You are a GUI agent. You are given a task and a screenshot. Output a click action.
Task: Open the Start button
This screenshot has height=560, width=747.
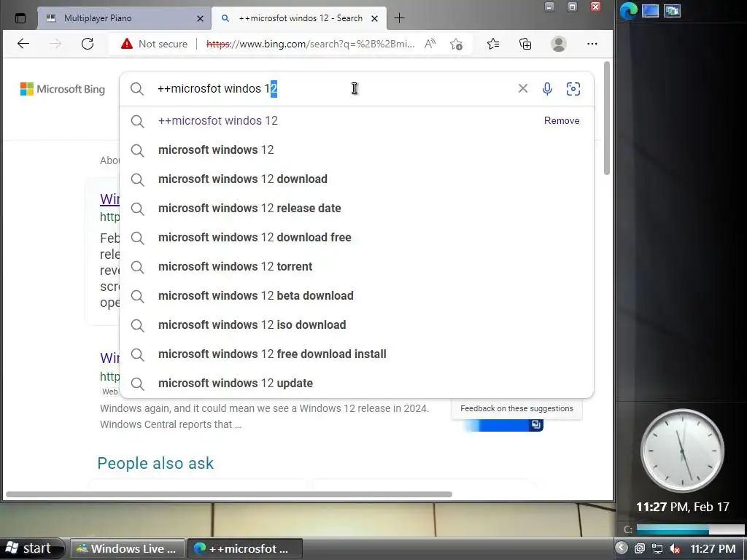(31, 548)
